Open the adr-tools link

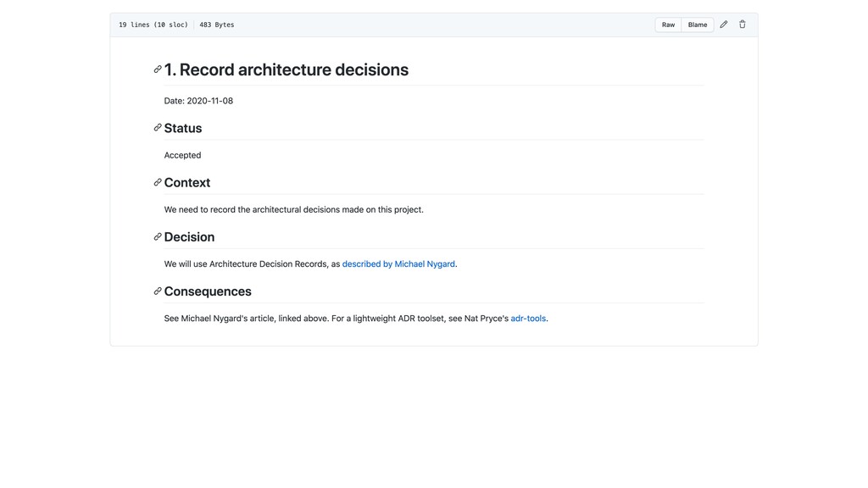point(528,319)
